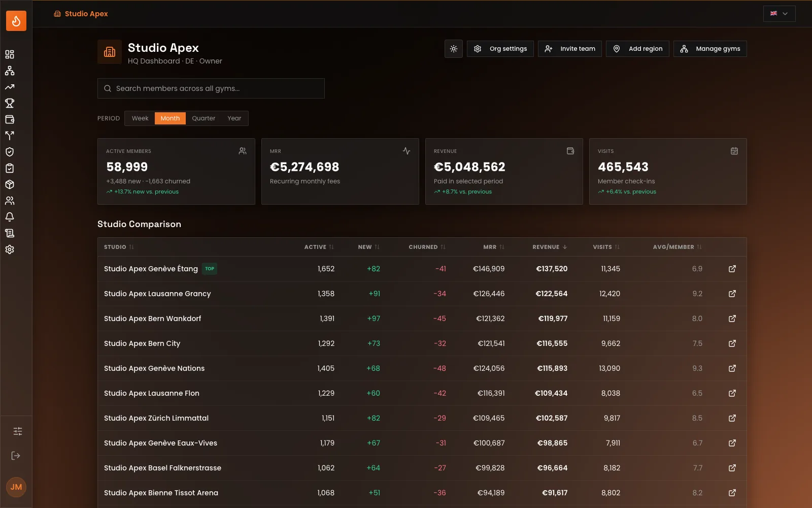Screen dimensions: 812x508
Task: Sort table by Revenue column
Action: click(550, 247)
